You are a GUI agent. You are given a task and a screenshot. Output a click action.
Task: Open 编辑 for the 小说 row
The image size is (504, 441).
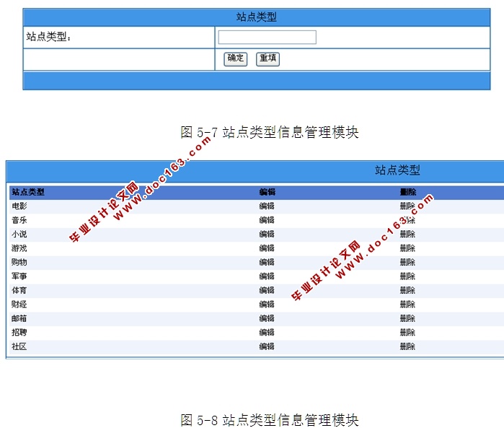[x=267, y=234]
